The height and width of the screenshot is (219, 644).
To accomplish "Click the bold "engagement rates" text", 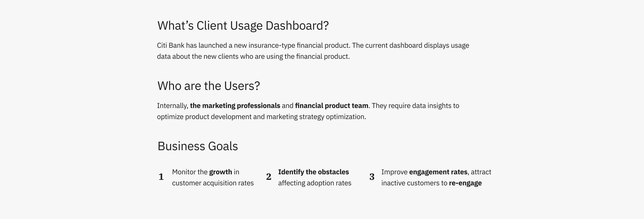I will [438, 172].
